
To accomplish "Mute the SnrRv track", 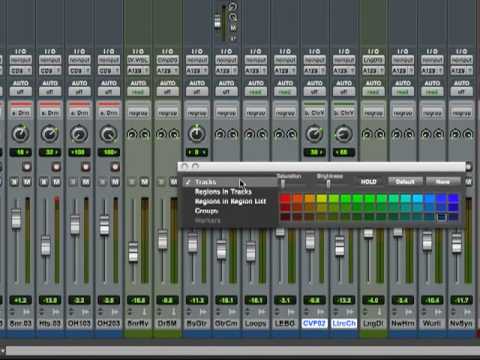I will tap(144, 182).
